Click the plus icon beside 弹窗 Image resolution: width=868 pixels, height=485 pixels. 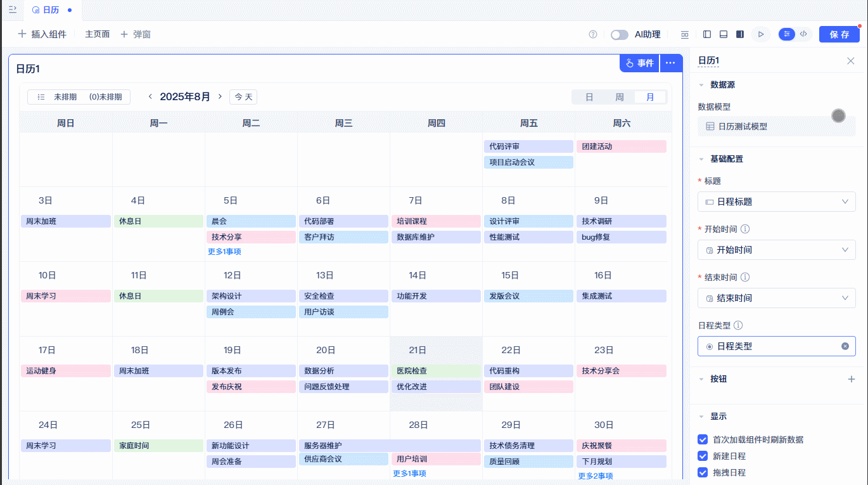124,34
